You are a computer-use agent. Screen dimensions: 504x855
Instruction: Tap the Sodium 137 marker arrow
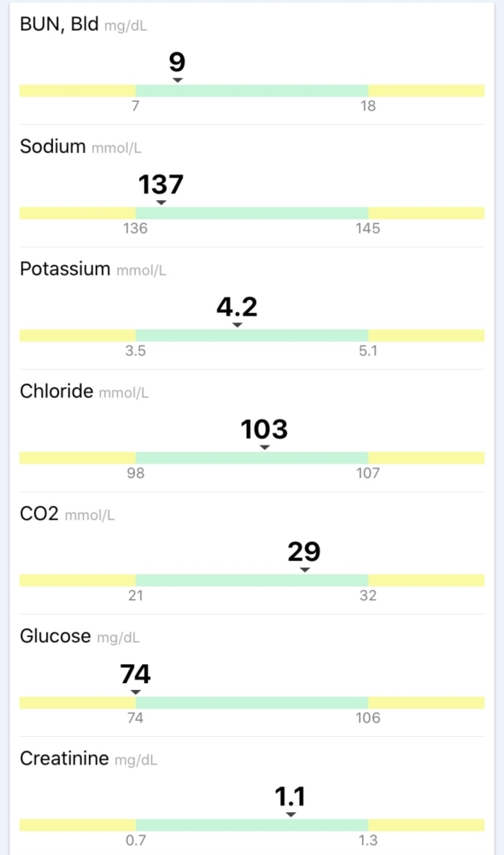tap(161, 203)
